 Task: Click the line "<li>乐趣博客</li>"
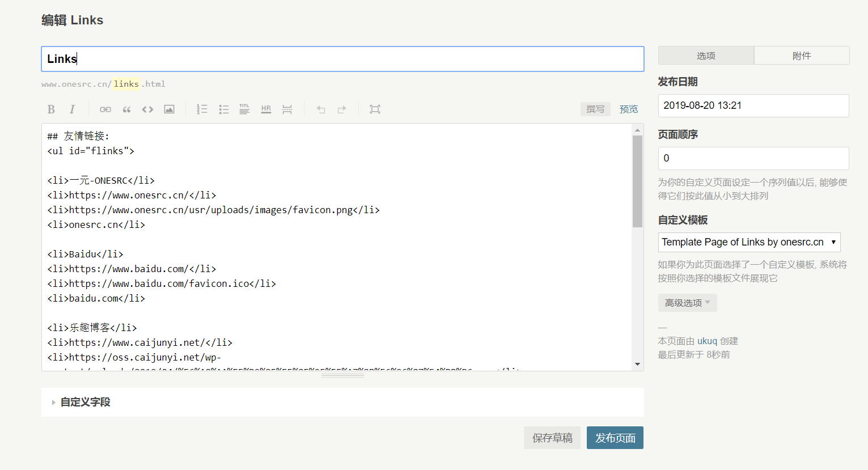92,328
